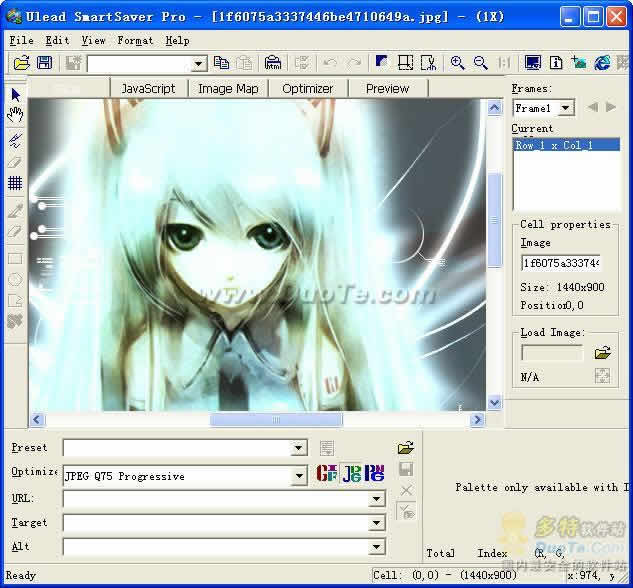Click the image information icon
The width and height of the screenshot is (633, 588).
coord(556,63)
